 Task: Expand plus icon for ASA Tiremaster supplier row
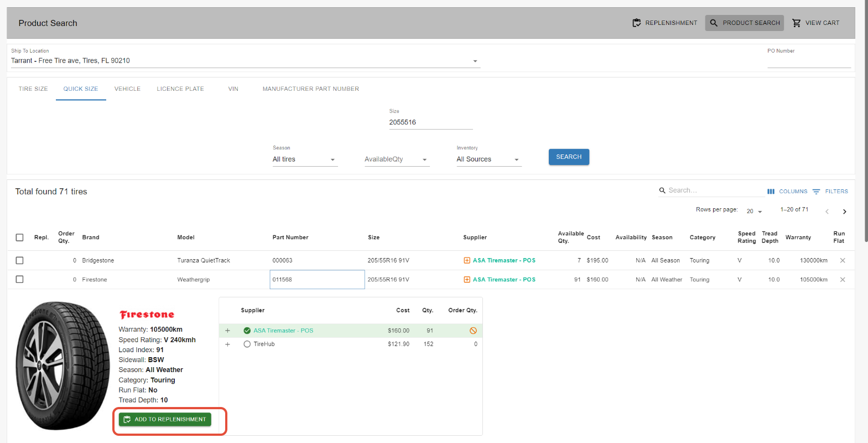pyautogui.click(x=227, y=331)
